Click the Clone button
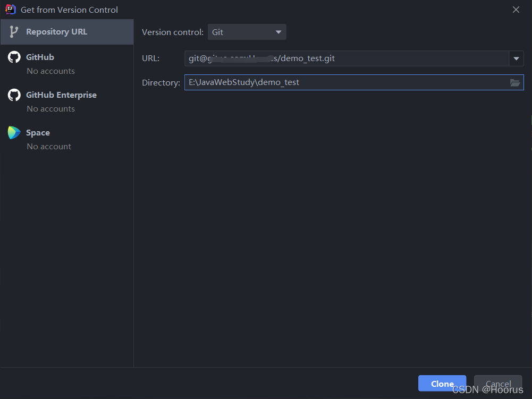532x399 pixels. (x=442, y=384)
